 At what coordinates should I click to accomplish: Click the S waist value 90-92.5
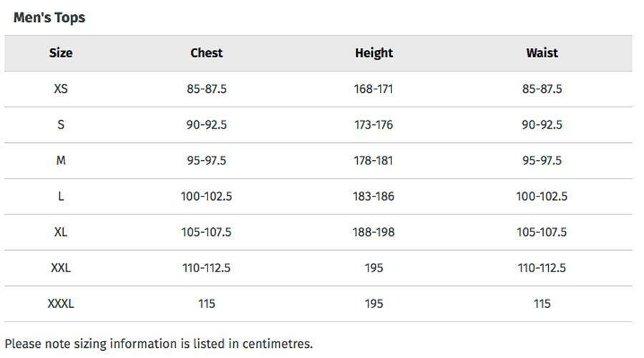point(542,125)
